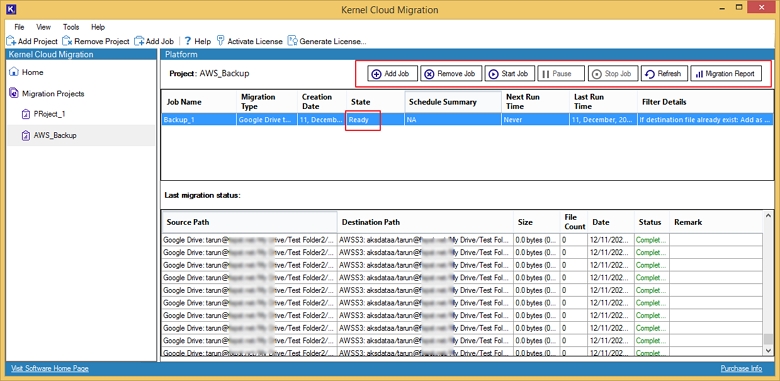Click Add Job in the top toolbar

154,41
